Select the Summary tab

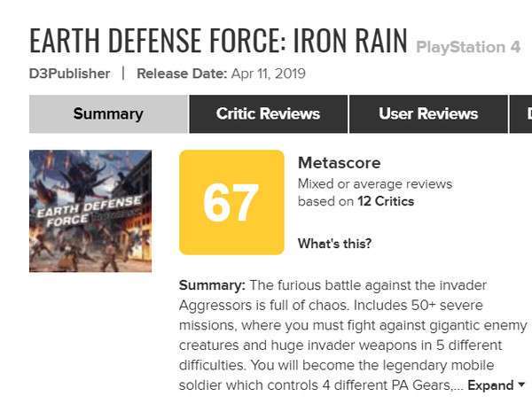108,114
